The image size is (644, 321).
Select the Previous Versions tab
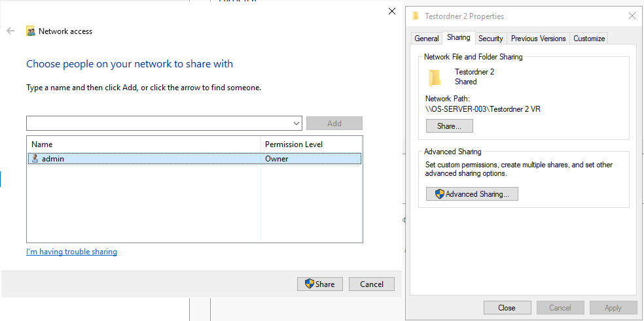[538, 38]
